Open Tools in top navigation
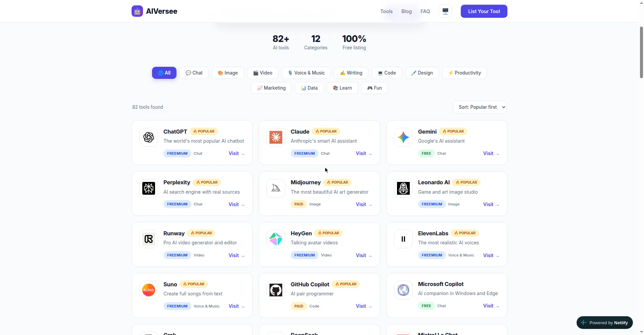This screenshot has width=644, height=335. [x=386, y=11]
